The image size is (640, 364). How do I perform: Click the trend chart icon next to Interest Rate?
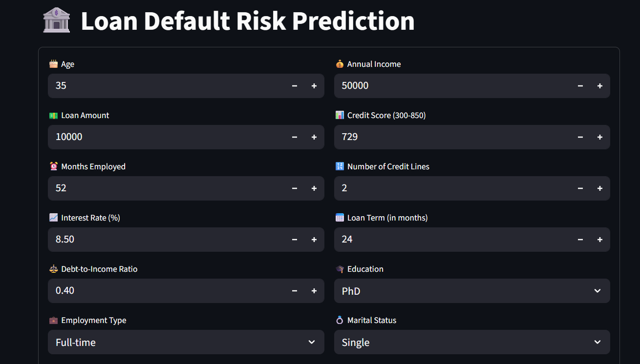(x=53, y=218)
